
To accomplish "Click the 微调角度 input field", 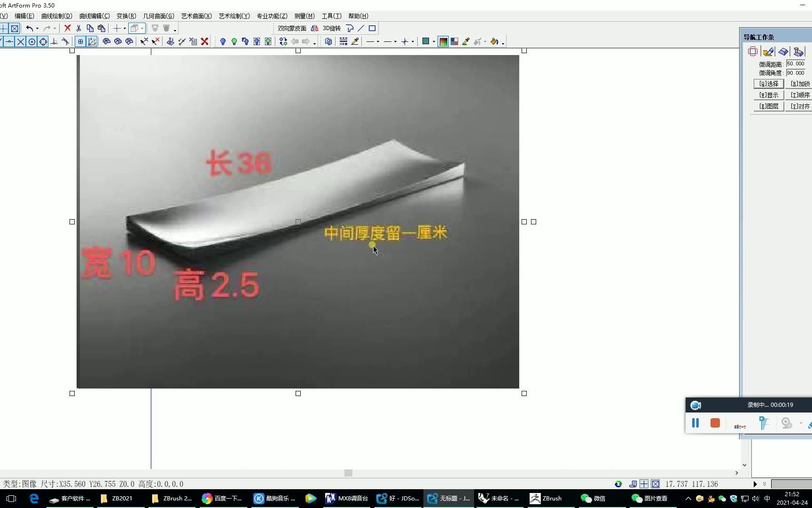I will pyautogui.click(x=796, y=73).
